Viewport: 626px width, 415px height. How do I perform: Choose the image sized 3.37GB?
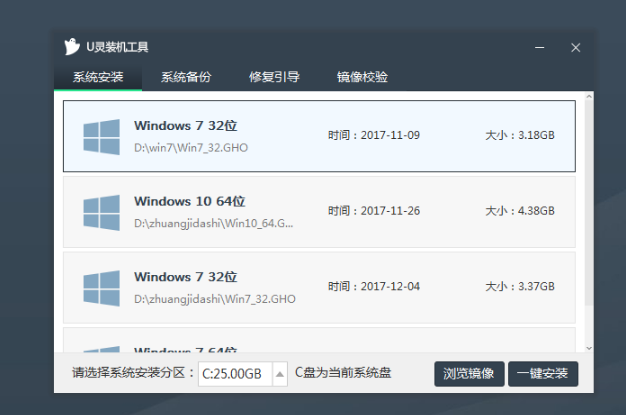(520, 286)
